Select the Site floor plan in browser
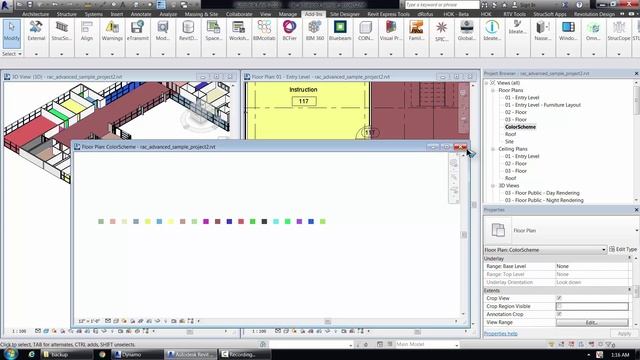640x360 pixels. (509, 142)
